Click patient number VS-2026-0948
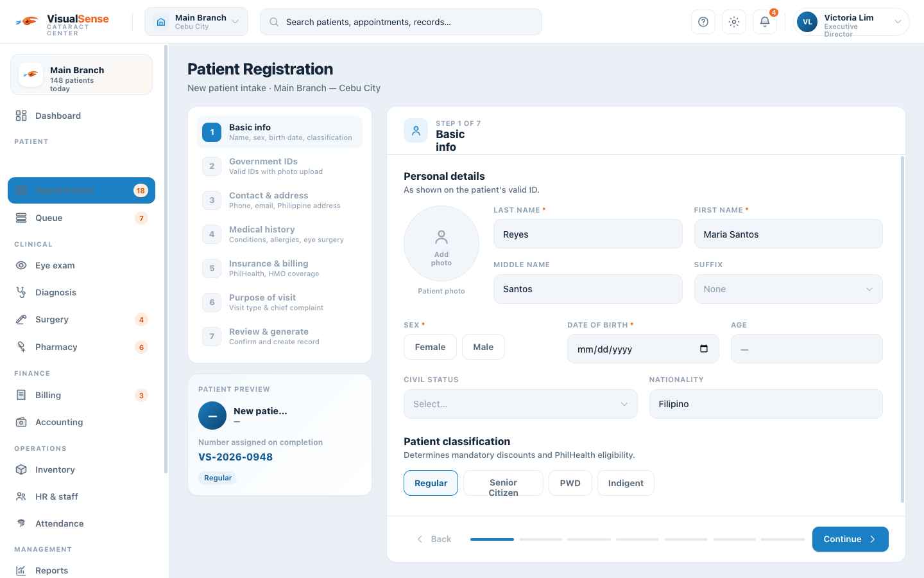This screenshot has height=578, width=924. pos(235,457)
